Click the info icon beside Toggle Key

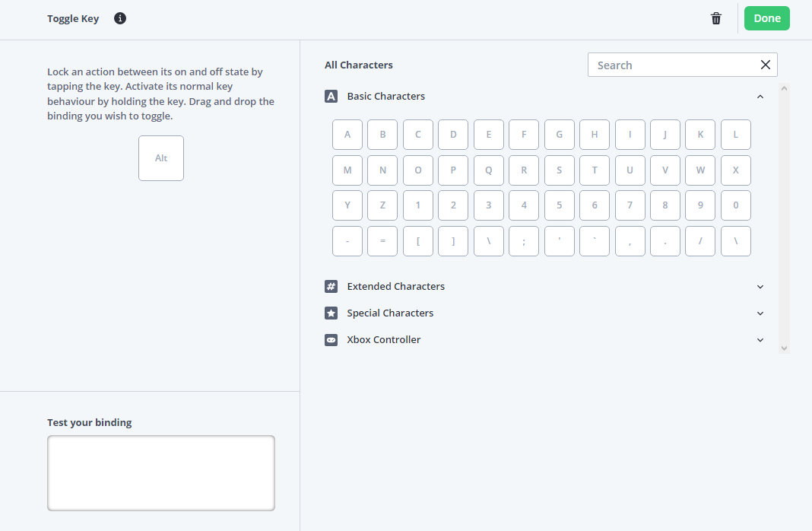pyautogui.click(x=120, y=18)
